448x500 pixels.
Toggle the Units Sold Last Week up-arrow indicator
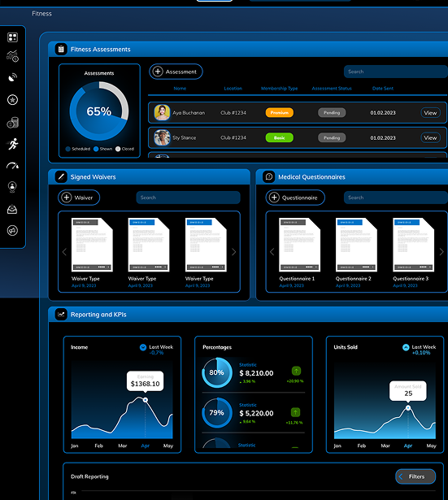(x=406, y=347)
